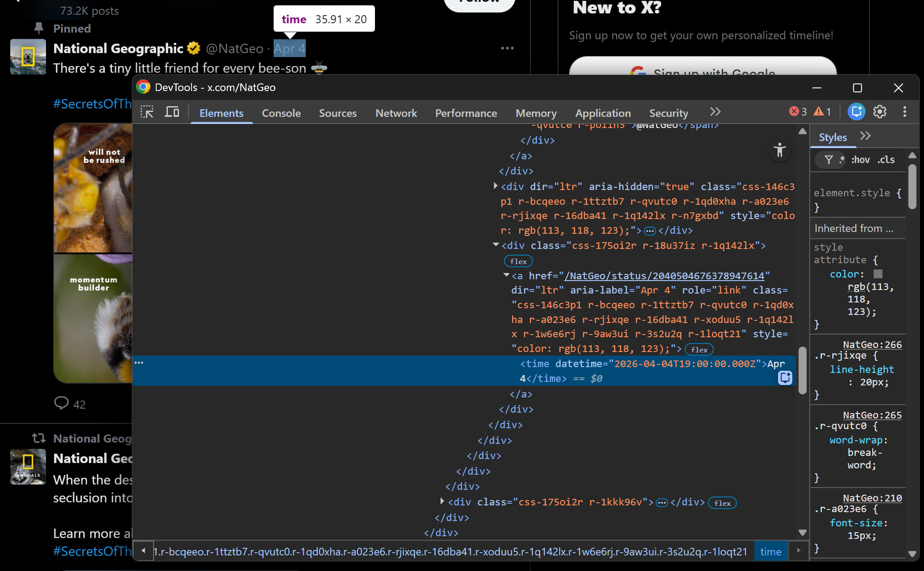Click the breadcrumb scroll right arrow
The height and width of the screenshot is (571, 924).
click(799, 551)
